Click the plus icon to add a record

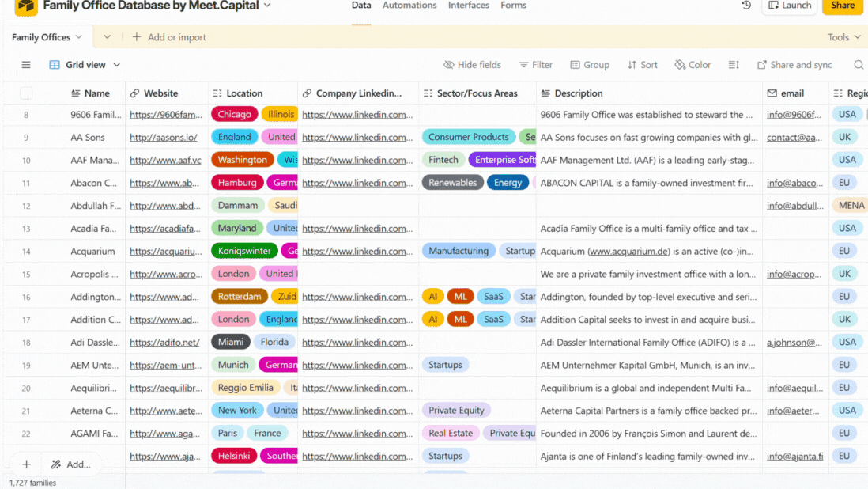coord(27,464)
